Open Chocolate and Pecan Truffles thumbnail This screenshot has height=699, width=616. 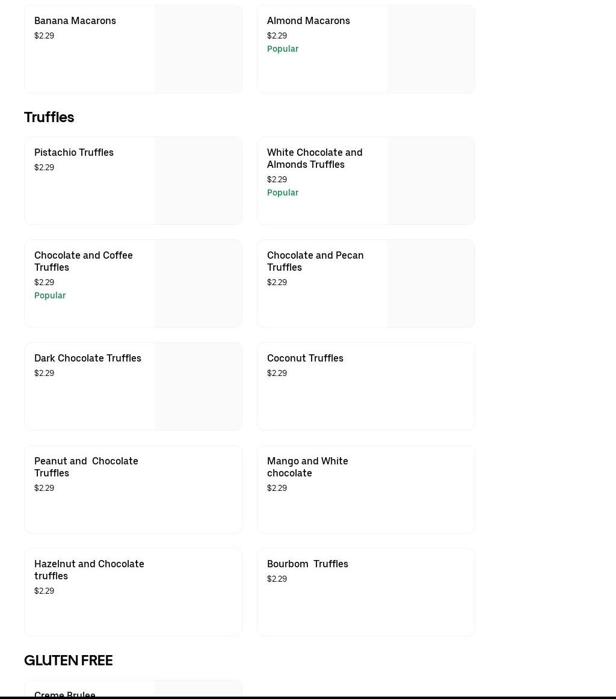point(431,283)
